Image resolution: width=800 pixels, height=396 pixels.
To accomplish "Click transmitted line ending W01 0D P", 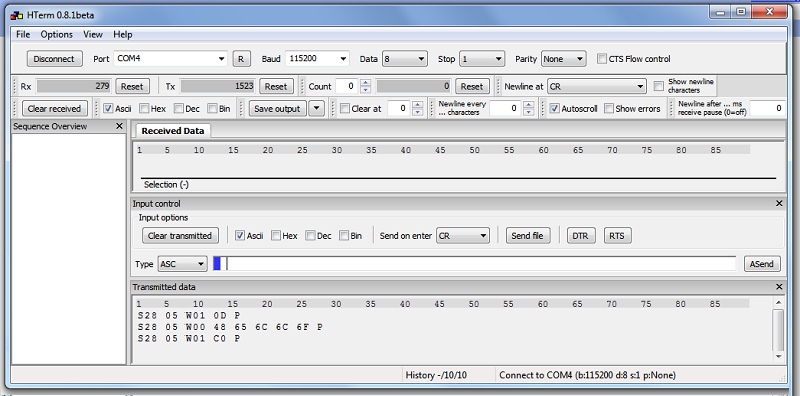I will [189, 315].
